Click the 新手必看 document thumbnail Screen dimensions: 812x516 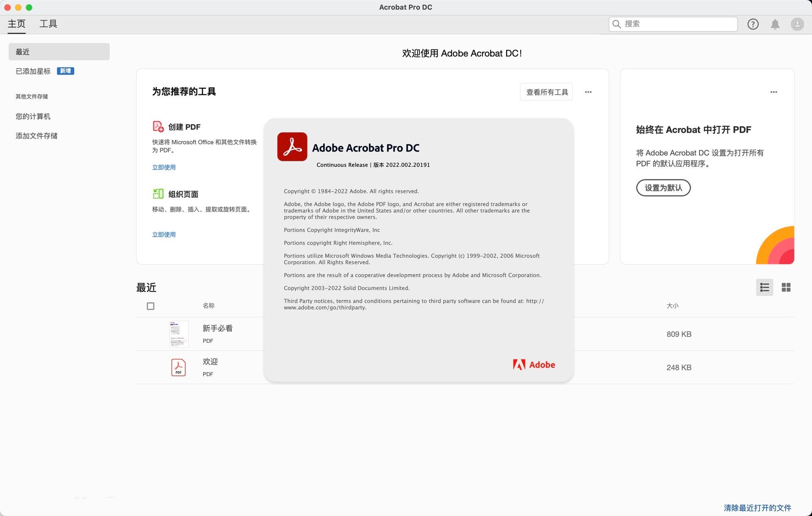click(x=178, y=334)
